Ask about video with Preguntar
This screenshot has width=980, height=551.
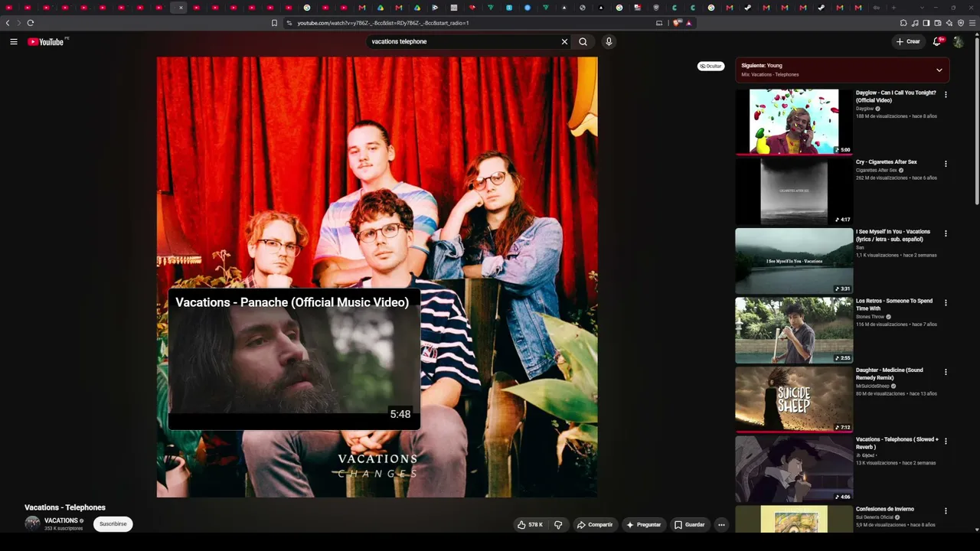click(x=643, y=525)
